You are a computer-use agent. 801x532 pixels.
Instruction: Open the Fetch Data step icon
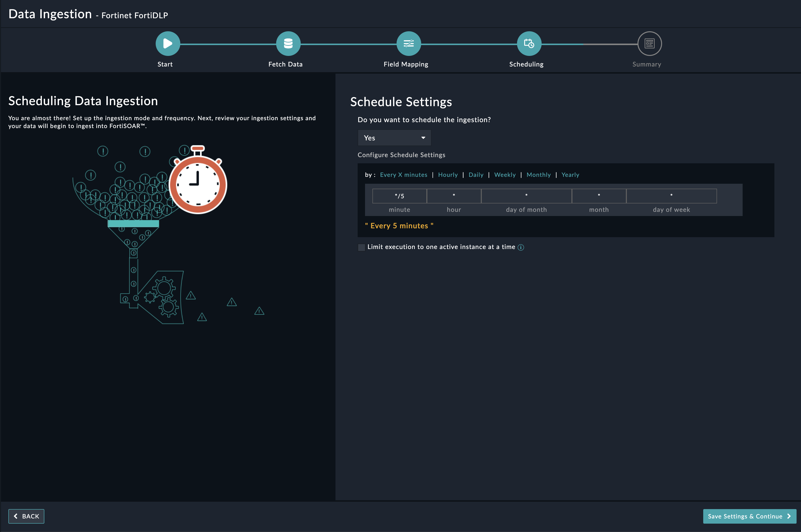(x=288, y=43)
